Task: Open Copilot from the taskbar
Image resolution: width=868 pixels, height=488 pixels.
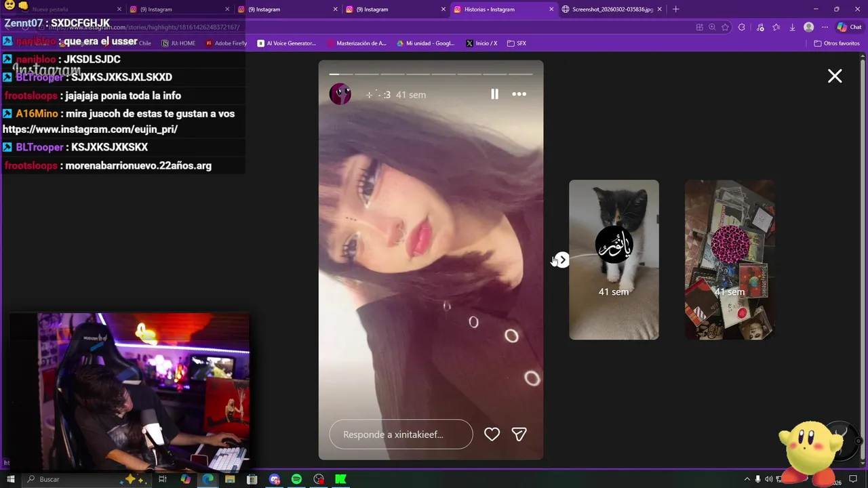Action: pos(185,479)
